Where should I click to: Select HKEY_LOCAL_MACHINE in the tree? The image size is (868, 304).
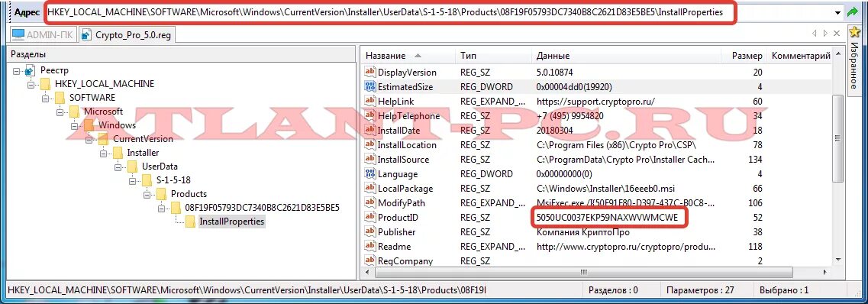coord(104,84)
